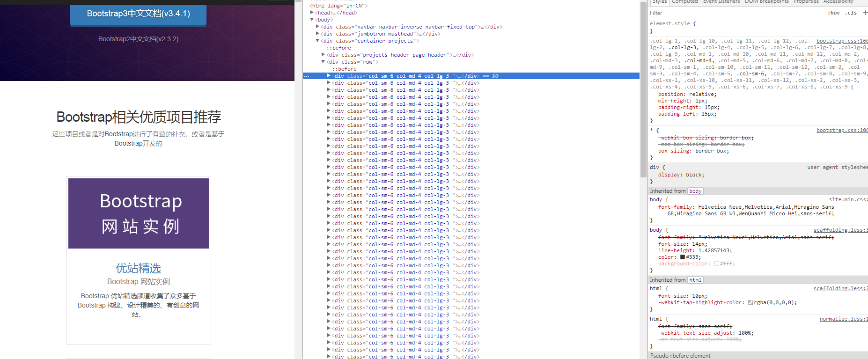This screenshot has height=359, width=868.
Task: Click the Bootstrap 网站实例 subtitle text
Action: [x=139, y=281]
